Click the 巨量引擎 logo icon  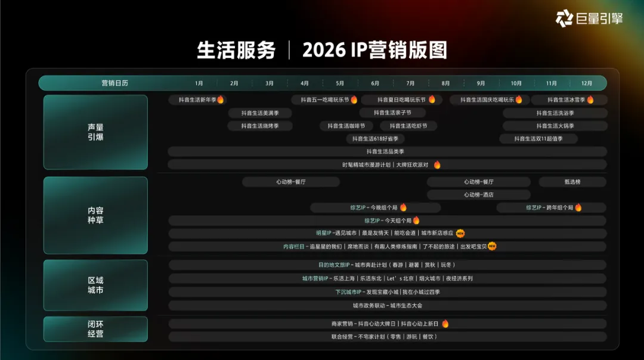tap(566, 18)
